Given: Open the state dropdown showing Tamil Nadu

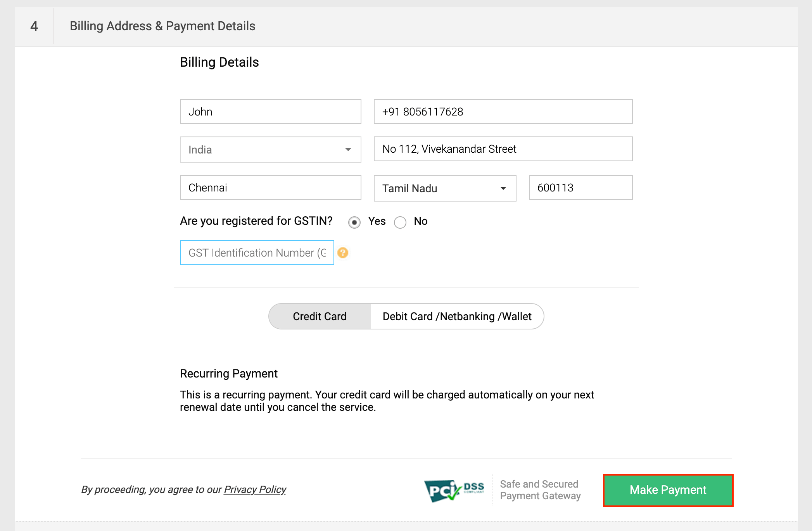Looking at the screenshot, I should pos(444,188).
